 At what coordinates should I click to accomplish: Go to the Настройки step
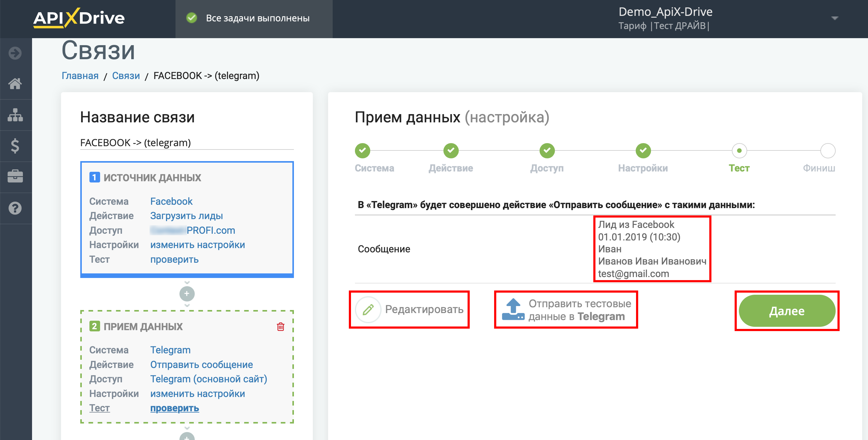643,151
